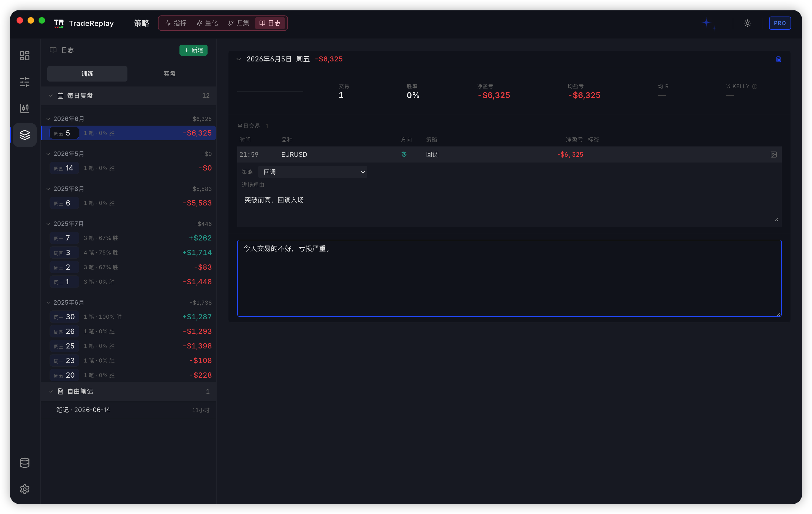Click the 新建 button
The image size is (812, 514).
pos(193,50)
